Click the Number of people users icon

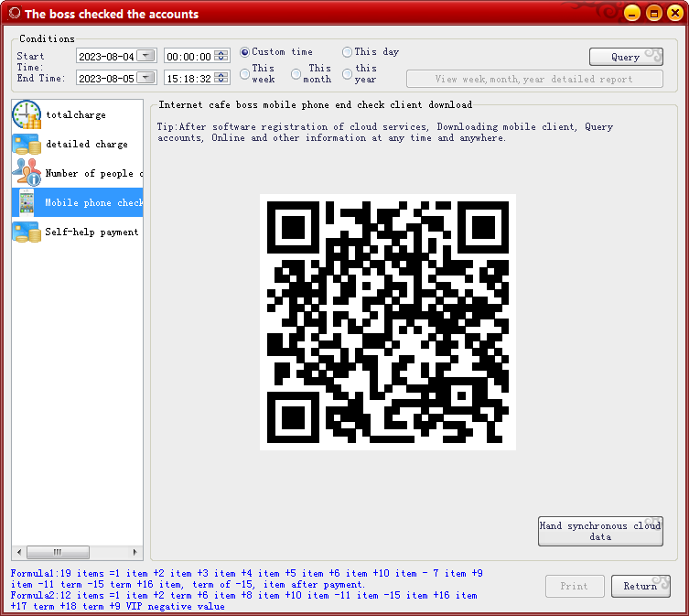[x=27, y=172]
